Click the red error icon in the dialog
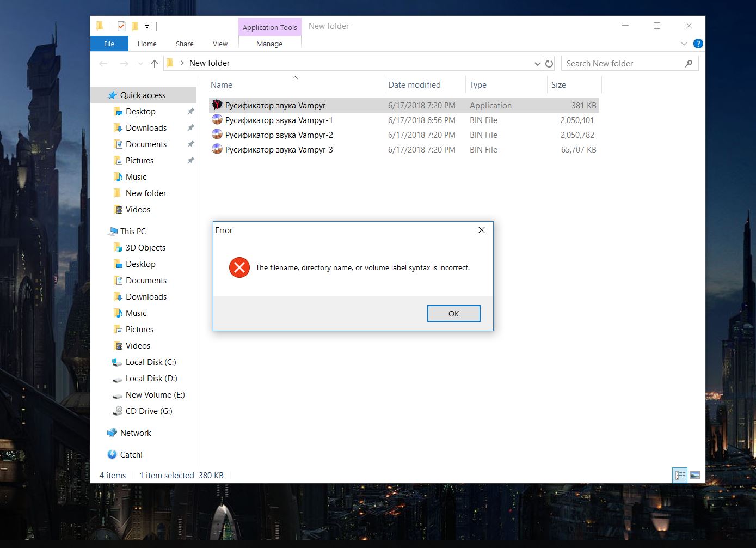 239,267
